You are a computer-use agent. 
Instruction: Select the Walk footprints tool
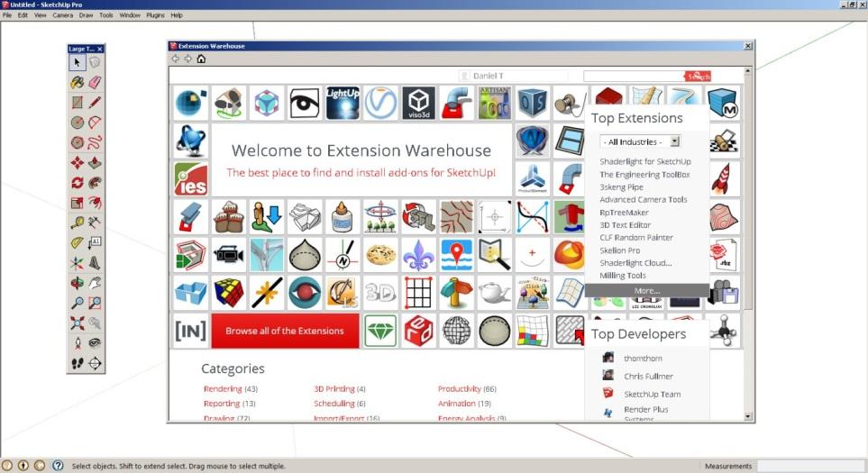[77, 363]
